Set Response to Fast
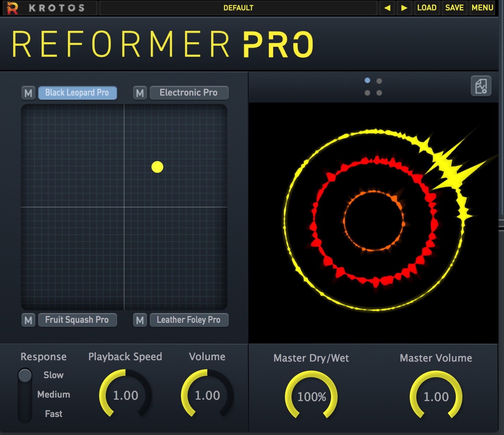This screenshot has height=435, width=504. [53, 414]
